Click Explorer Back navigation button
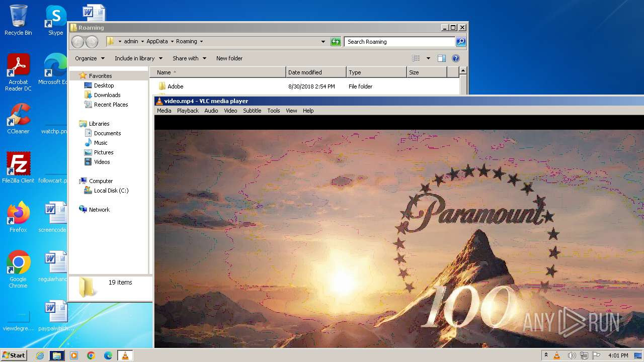Image resolution: width=644 pixels, height=362 pixels. coord(77,42)
